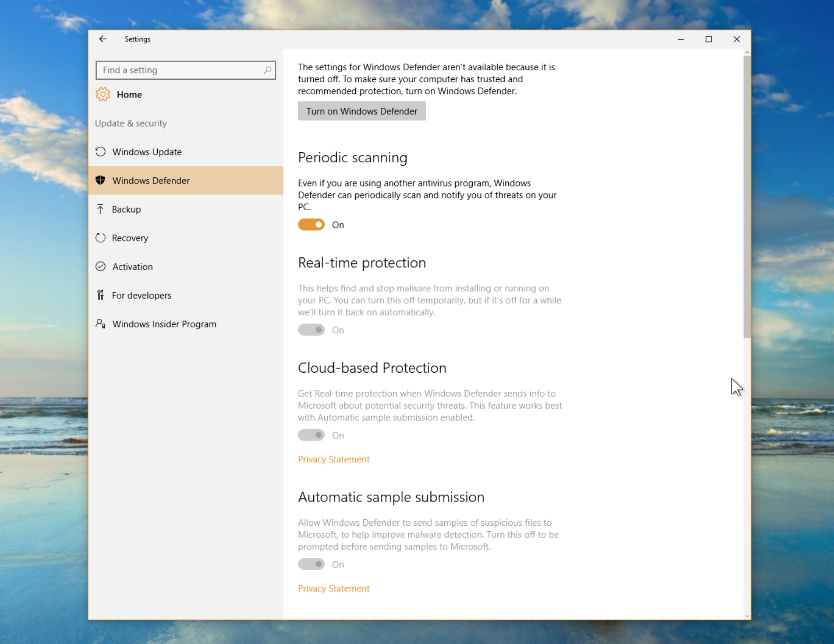Click the Windows Update refresh icon
834x644 pixels.
100,152
